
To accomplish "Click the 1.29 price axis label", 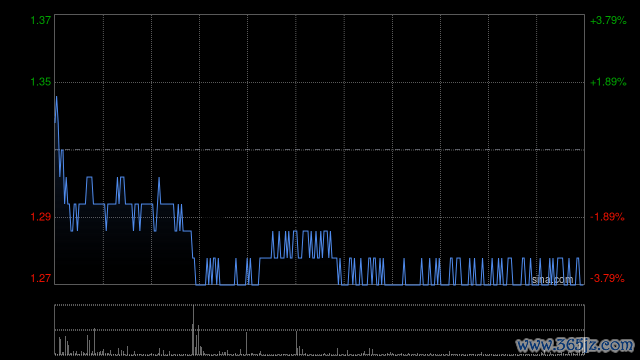I will click(41, 217).
